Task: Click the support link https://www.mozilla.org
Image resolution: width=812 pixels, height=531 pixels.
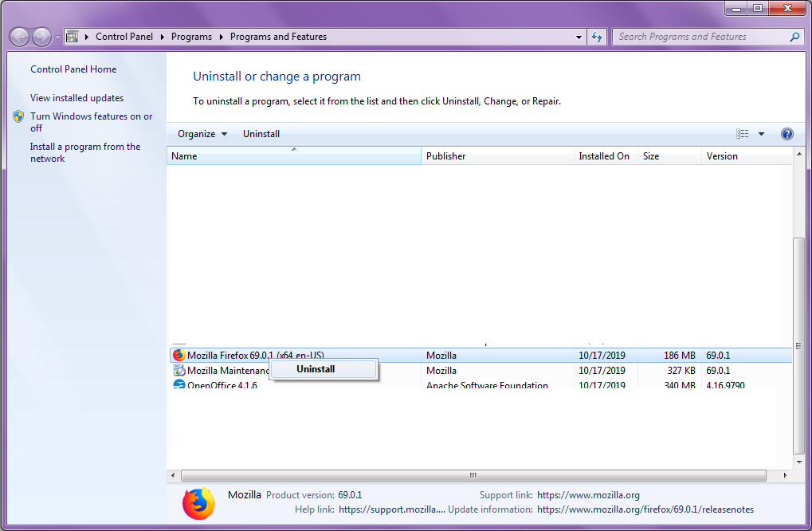Action: click(x=588, y=495)
